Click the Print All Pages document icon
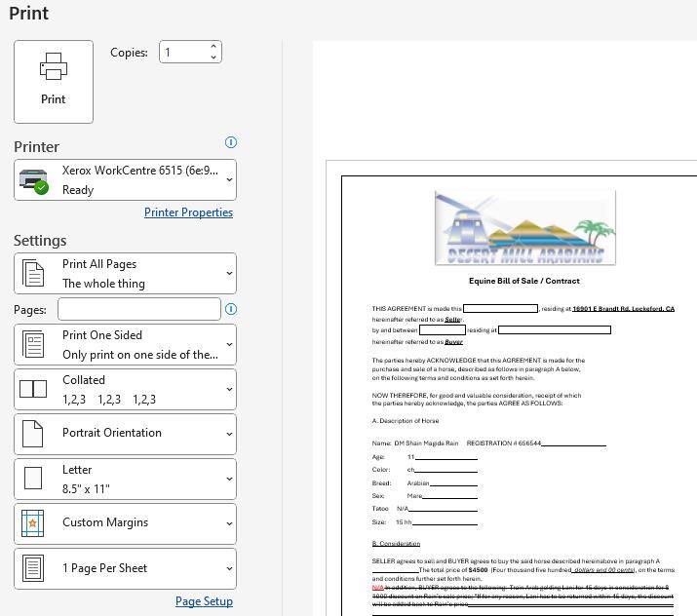Screen dimensions: 697x616 point(33,274)
